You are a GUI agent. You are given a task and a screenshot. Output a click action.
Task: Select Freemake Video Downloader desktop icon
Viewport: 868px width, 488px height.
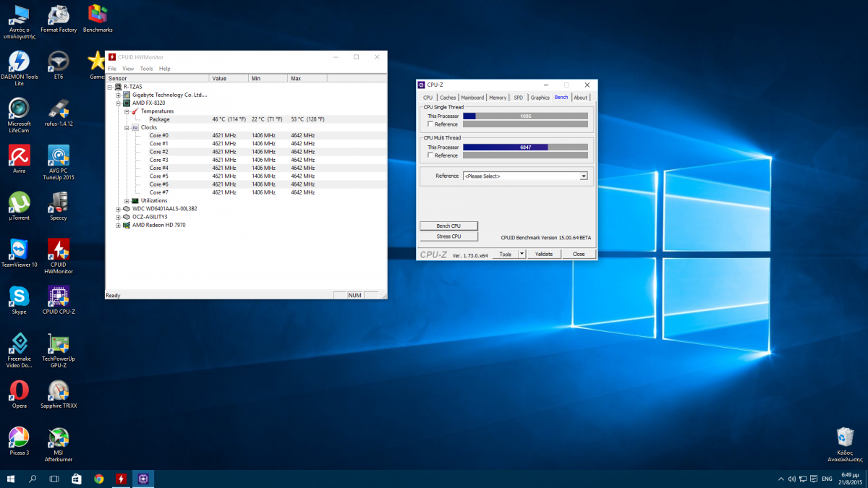pyautogui.click(x=19, y=351)
